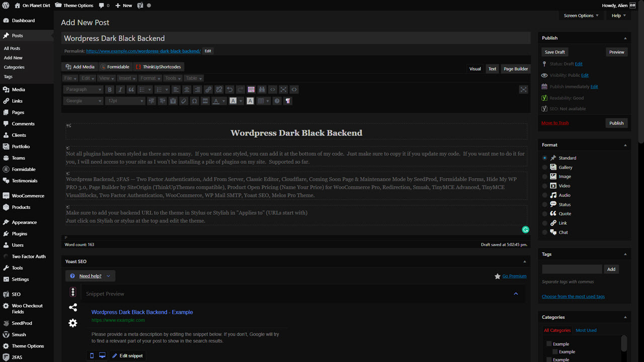Image resolution: width=644 pixels, height=362 pixels.
Task: Decrease indent of paragraph
Action: point(151,101)
